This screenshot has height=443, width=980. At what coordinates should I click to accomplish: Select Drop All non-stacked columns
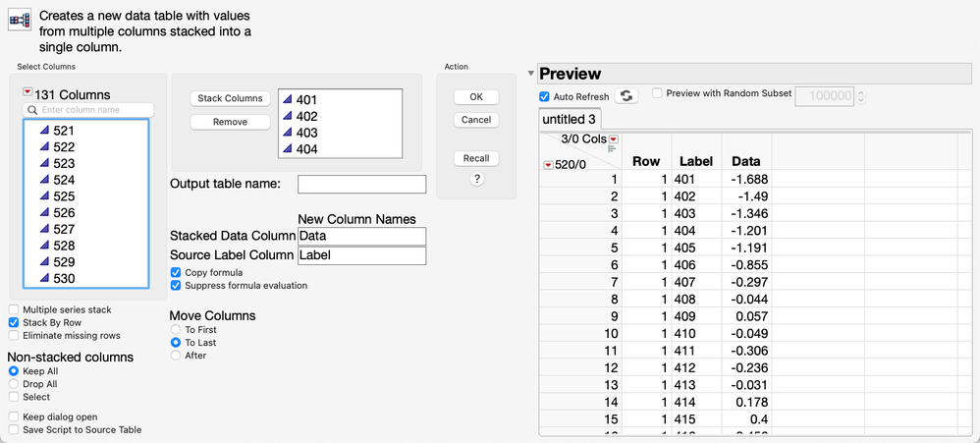click(x=14, y=384)
